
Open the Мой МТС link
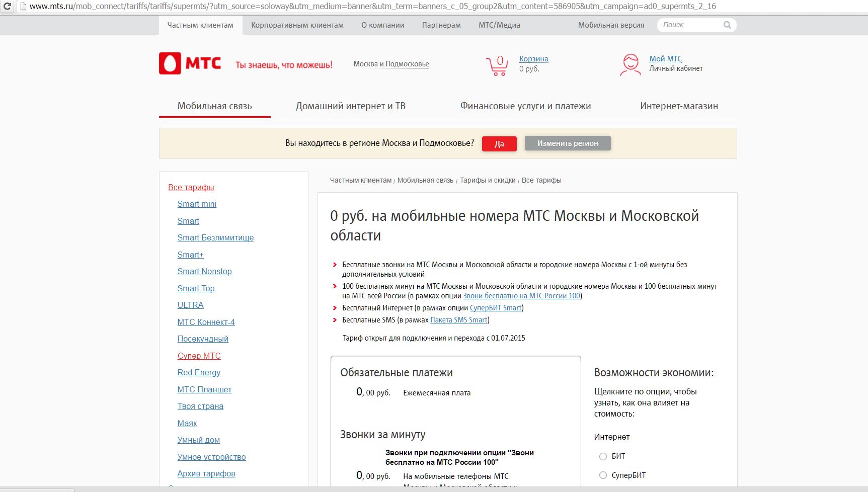pos(665,59)
